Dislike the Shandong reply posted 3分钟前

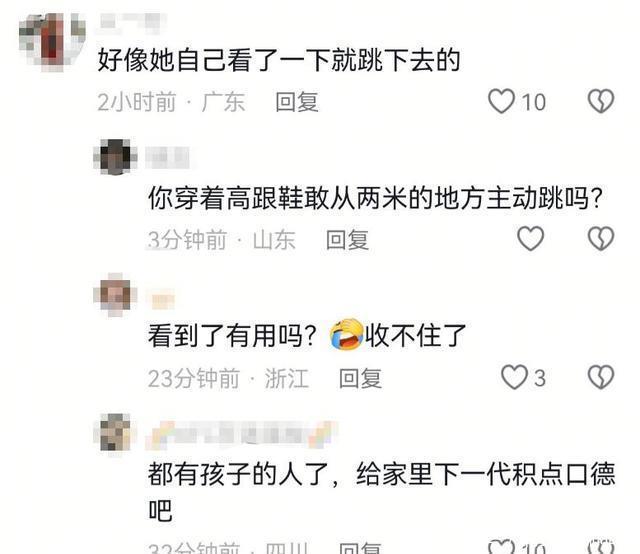click(x=601, y=238)
